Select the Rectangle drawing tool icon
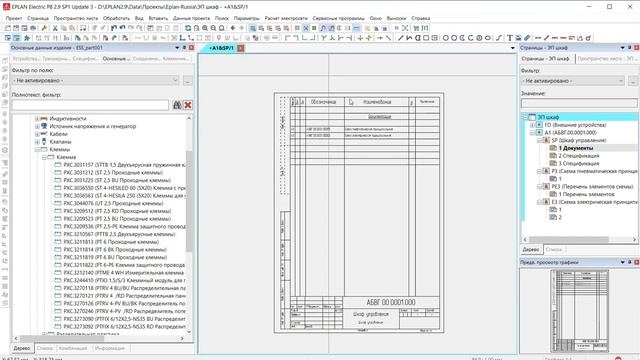Viewport: 640px width, 360px height. pyautogui.click(x=426, y=38)
